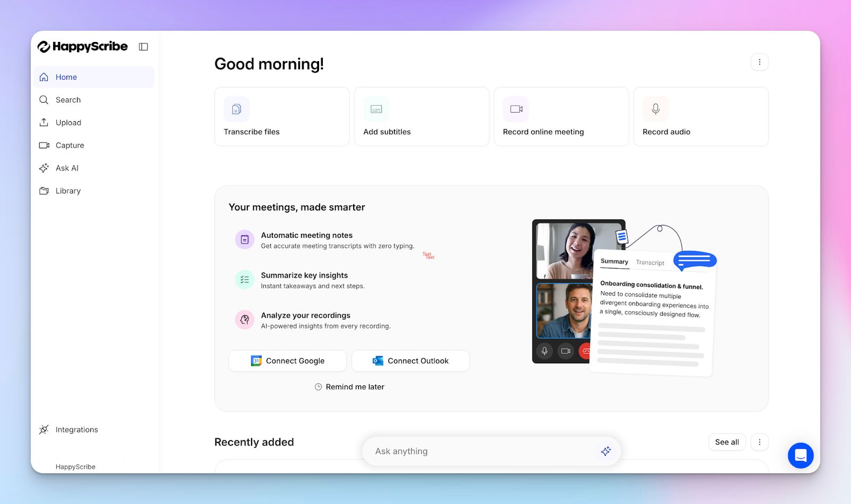
Task: Open the Library section
Action: pos(68,190)
